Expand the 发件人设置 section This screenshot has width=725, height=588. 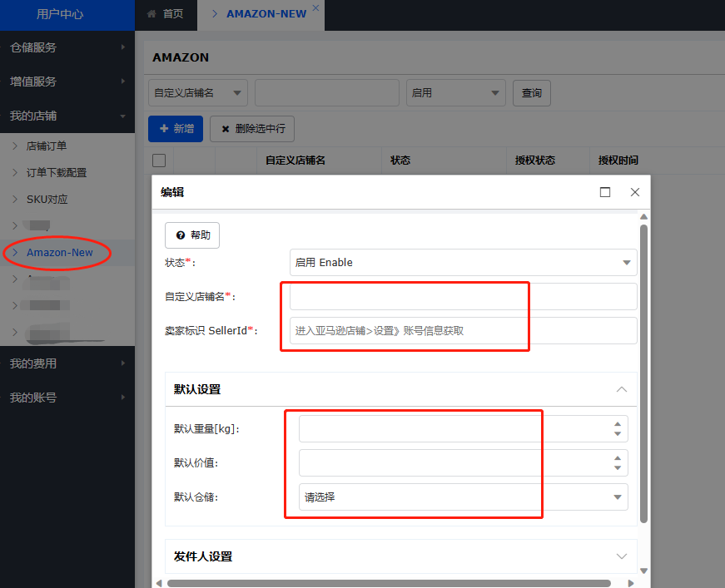621,556
